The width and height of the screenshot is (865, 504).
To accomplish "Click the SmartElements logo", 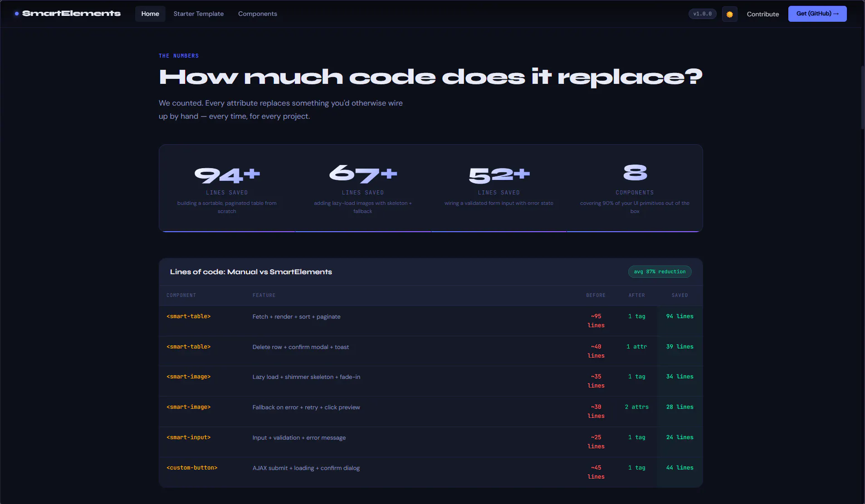I will (68, 14).
